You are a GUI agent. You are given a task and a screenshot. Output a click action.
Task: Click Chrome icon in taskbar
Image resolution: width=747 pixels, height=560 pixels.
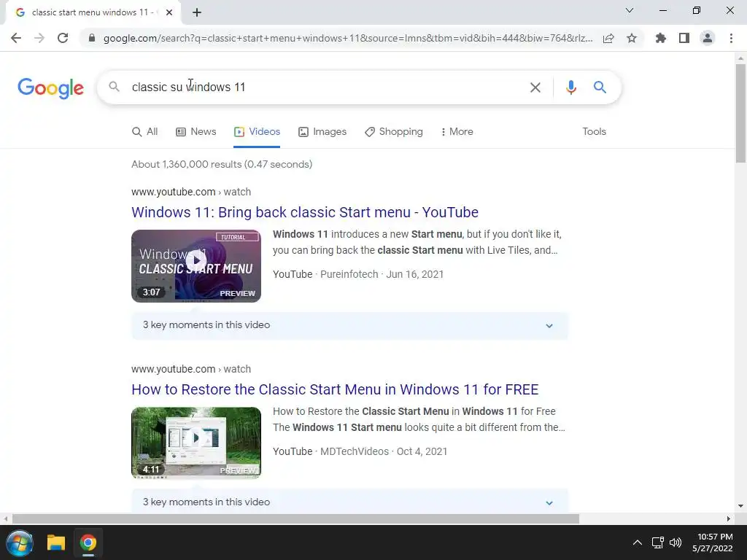[x=88, y=542]
